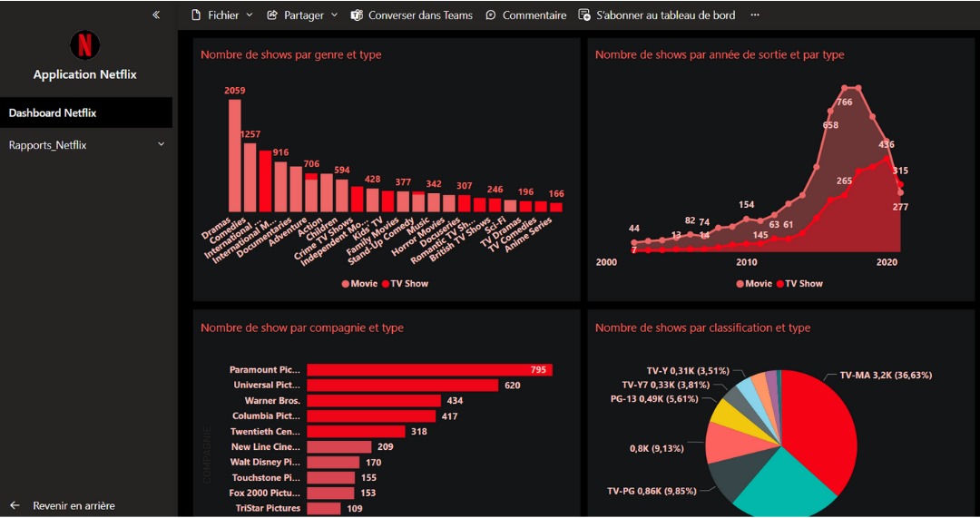Screen dimensions: 980x518
Task: Click the Fichier document icon
Action: tap(195, 15)
